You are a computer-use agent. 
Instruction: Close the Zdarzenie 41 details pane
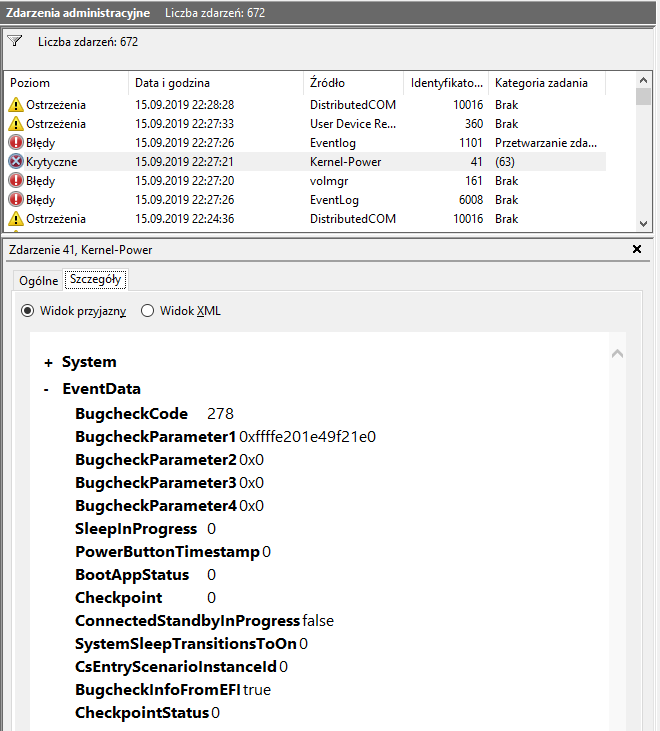click(x=637, y=249)
